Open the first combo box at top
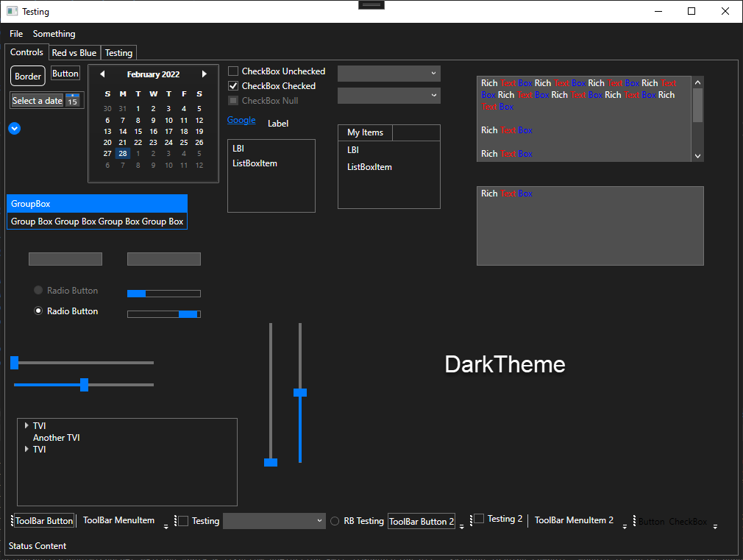This screenshot has height=560, width=743. click(x=389, y=74)
